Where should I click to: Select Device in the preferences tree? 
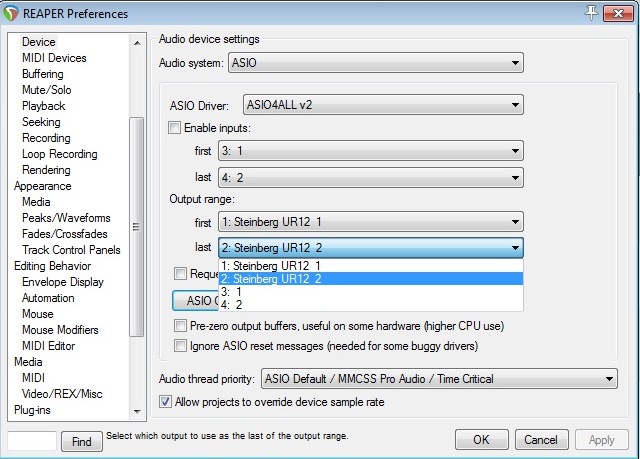39,42
